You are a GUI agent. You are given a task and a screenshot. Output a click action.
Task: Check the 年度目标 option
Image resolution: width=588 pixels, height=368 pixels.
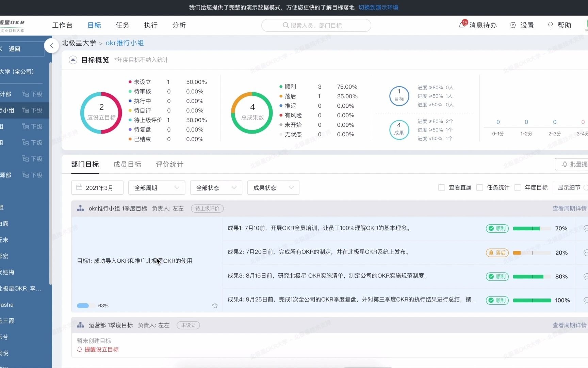(x=518, y=187)
